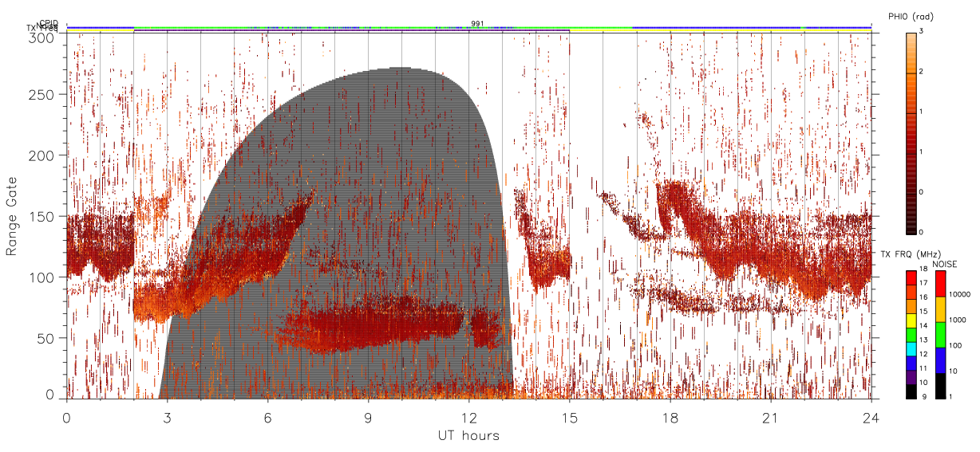Click x-axis tick label 21

click(771, 418)
